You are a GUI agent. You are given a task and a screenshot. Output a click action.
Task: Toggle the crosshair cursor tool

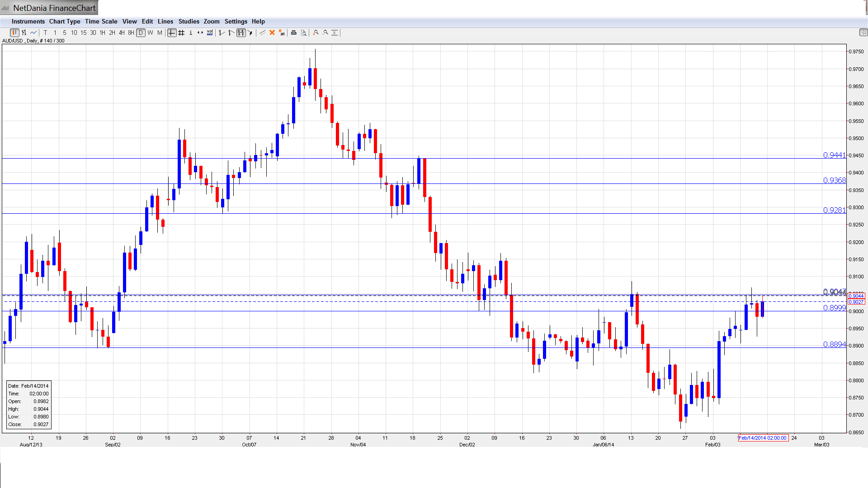(x=172, y=33)
